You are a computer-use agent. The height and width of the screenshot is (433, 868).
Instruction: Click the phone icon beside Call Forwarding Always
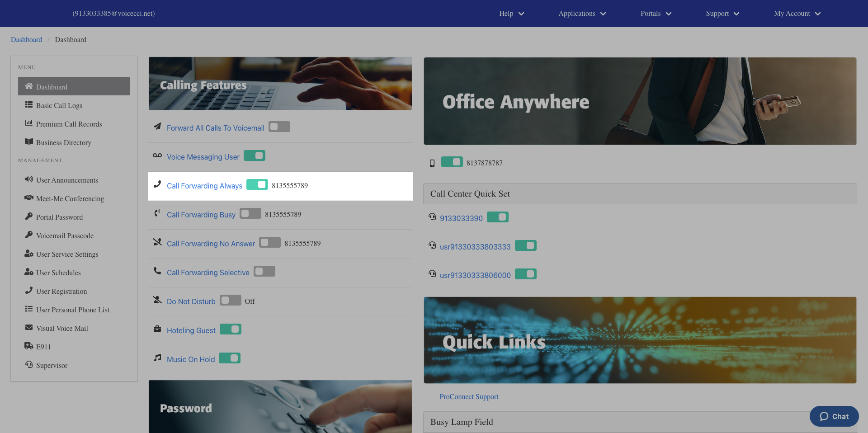click(x=157, y=184)
